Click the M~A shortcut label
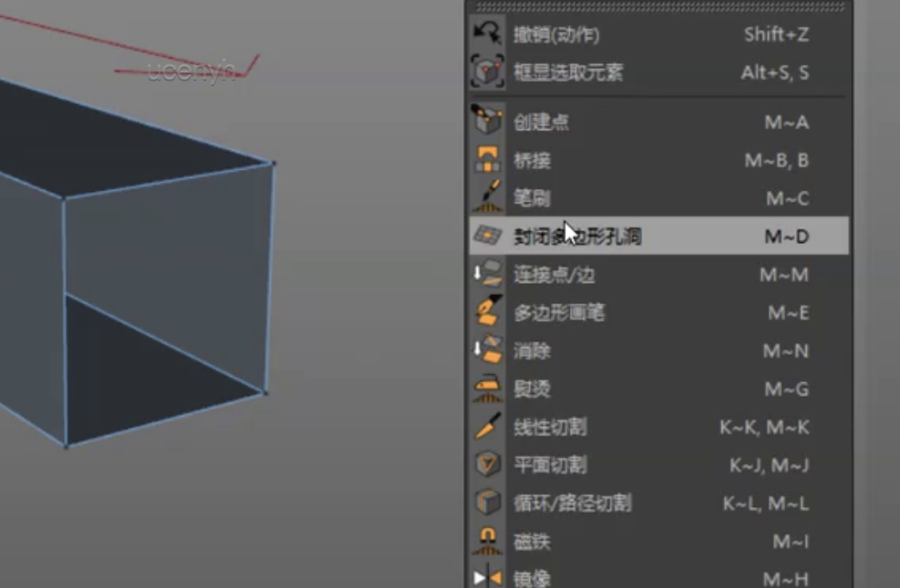This screenshot has width=900, height=588. pyautogui.click(x=786, y=122)
